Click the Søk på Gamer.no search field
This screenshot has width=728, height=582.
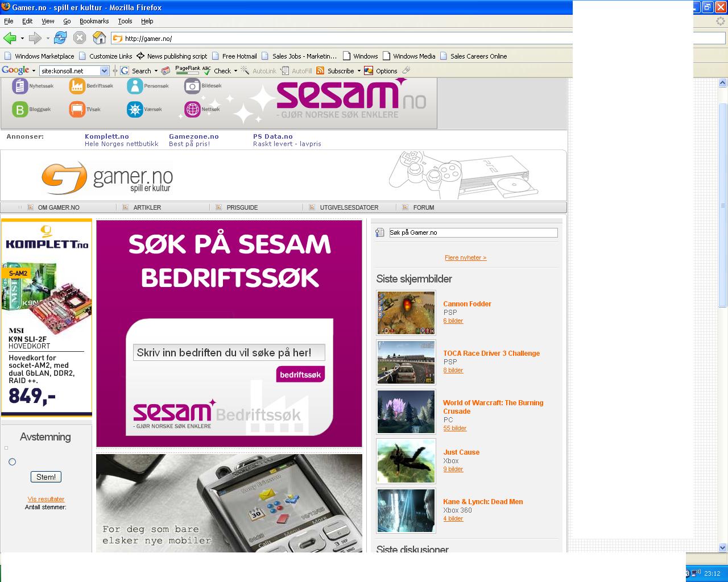(473, 232)
